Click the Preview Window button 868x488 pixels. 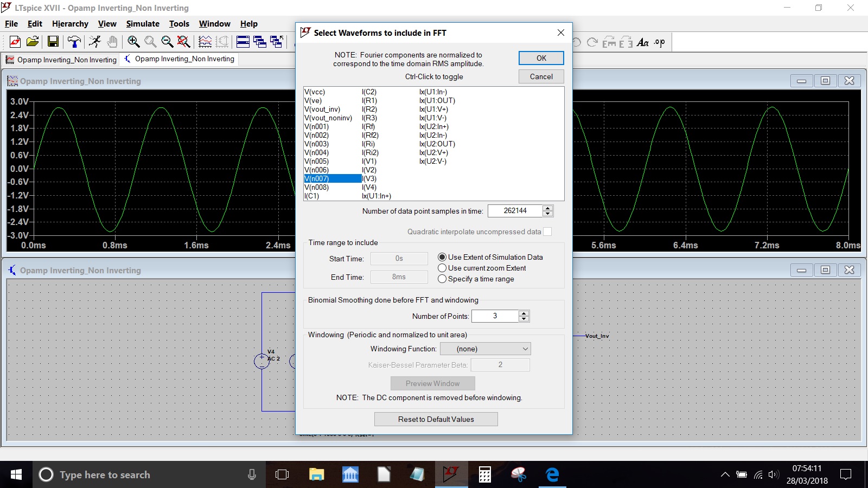(x=433, y=383)
